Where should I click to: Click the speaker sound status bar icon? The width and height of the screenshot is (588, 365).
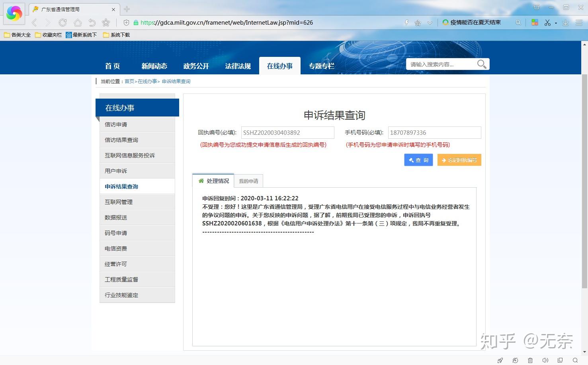point(545,360)
